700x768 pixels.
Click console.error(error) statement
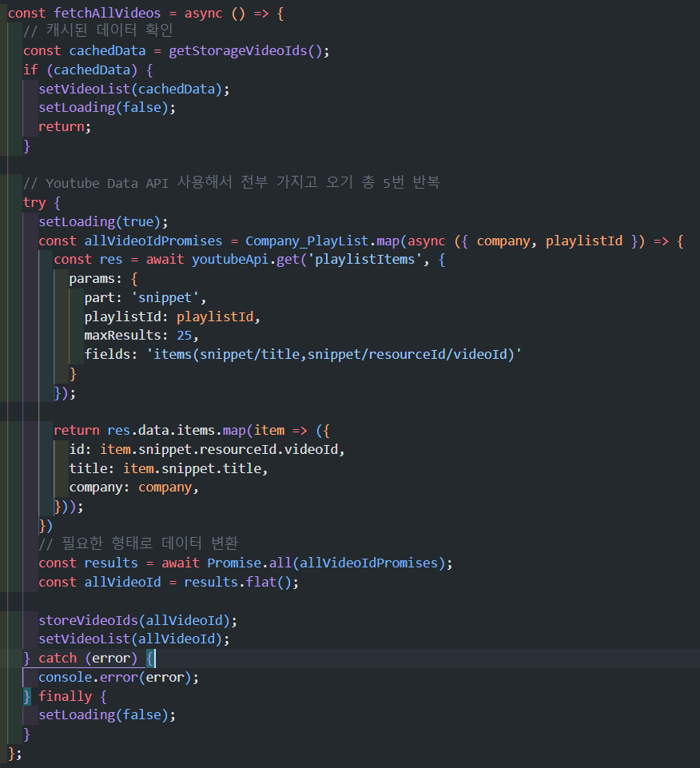(118, 678)
